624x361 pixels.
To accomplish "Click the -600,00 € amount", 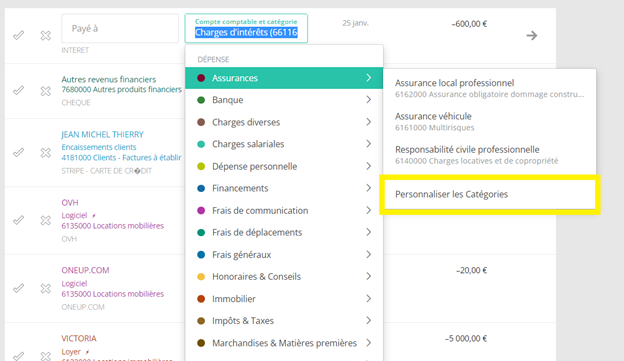I will pos(469,24).
